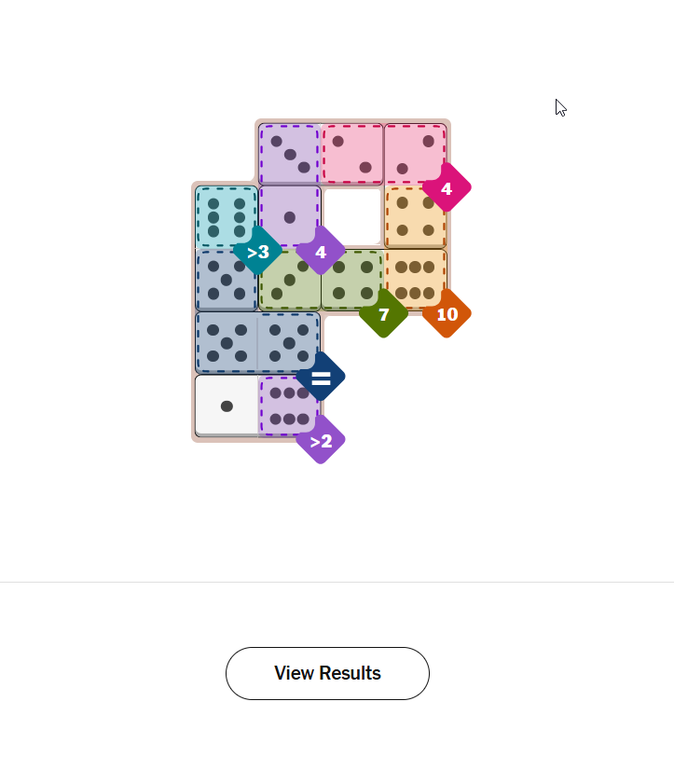Screen dimensions: 674x784
Task: Click the white one-pip domino half
Action: point(227,406)
